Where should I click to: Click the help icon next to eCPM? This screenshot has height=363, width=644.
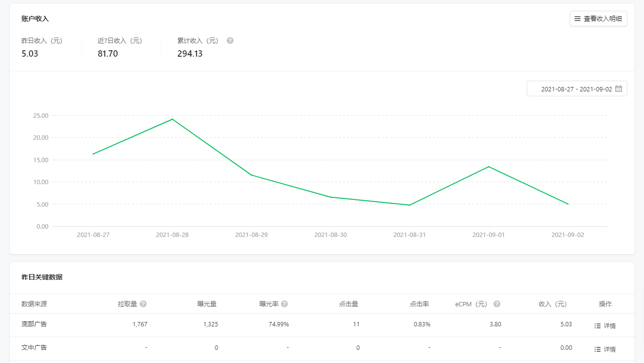pyautogui.click(x=497, y=304)
